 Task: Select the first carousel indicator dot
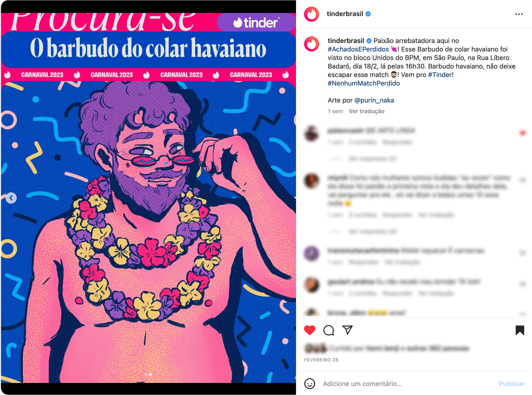point(146,374)
